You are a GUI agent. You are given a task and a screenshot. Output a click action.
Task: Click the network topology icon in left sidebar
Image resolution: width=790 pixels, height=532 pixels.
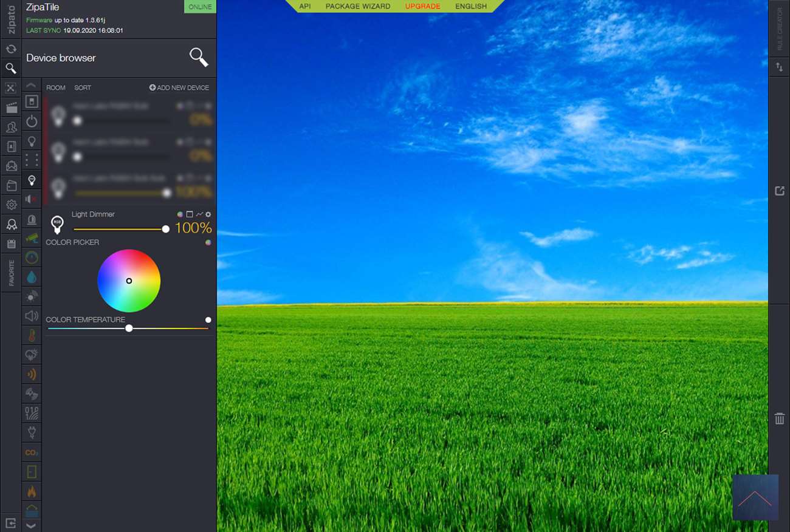10,88
